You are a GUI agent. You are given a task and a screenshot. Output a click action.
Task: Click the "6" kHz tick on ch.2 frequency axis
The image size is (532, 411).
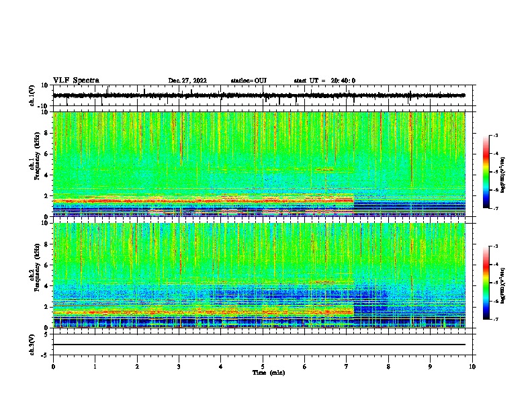click(x=47, y=265)
